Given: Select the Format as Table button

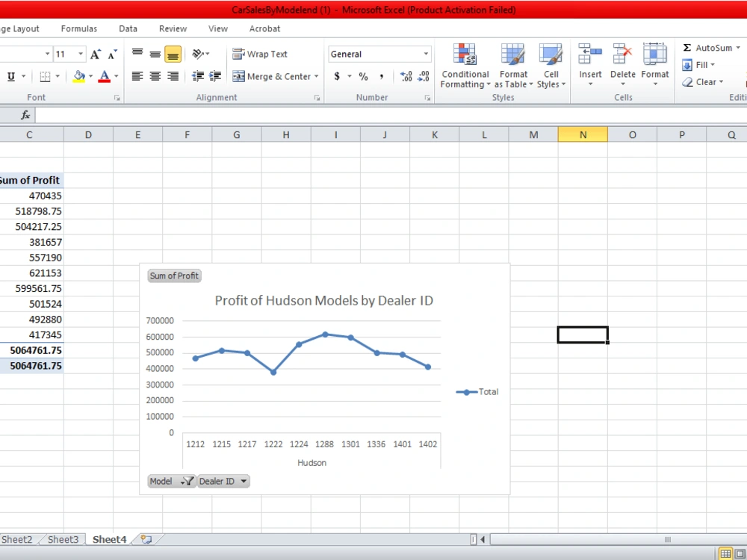Looking at the screenshot, I should (x=513, y=66).
